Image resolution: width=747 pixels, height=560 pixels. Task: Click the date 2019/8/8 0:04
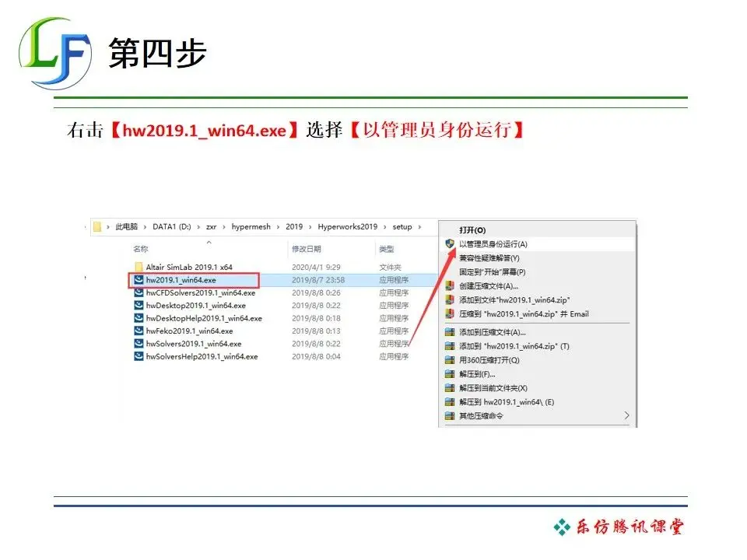316,357
